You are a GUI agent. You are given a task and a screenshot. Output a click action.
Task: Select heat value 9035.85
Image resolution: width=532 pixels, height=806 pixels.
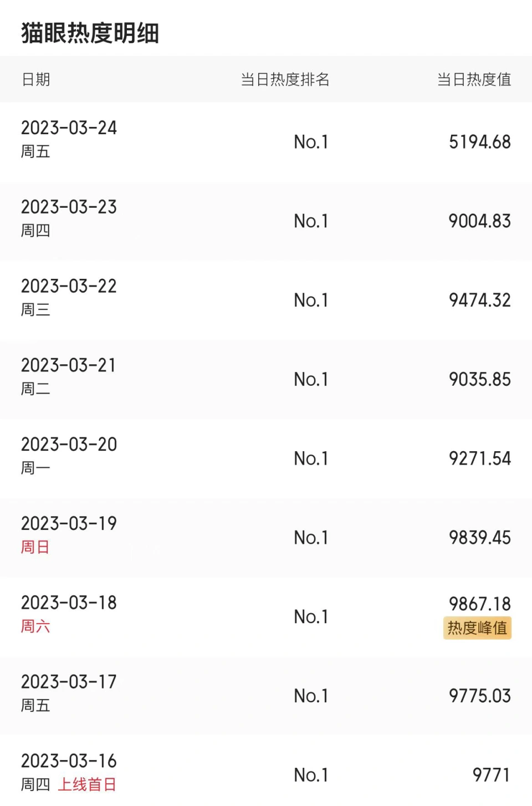click(479, 380)
